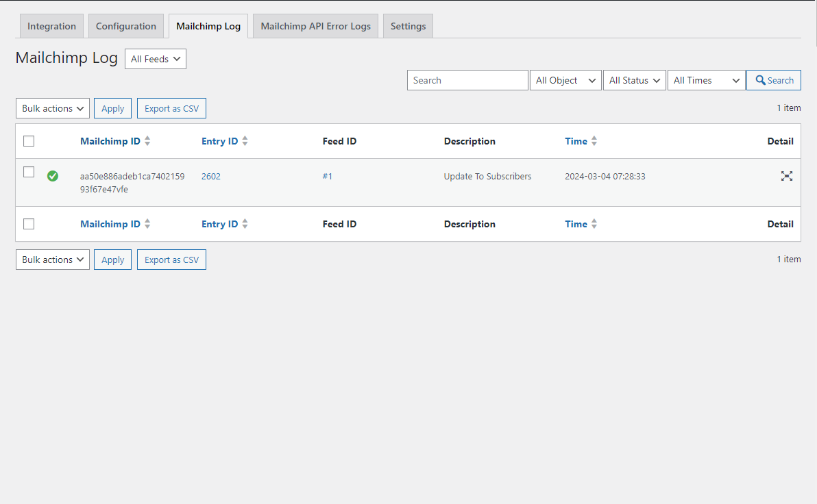Select the Mailchimp Log tab
Image resolution: width=817 pixels, height=504 pixels.
(x=208, y=26)
